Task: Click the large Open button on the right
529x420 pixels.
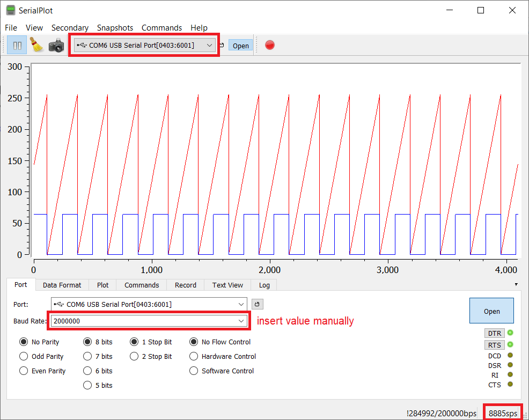Action: click(491, 311)
